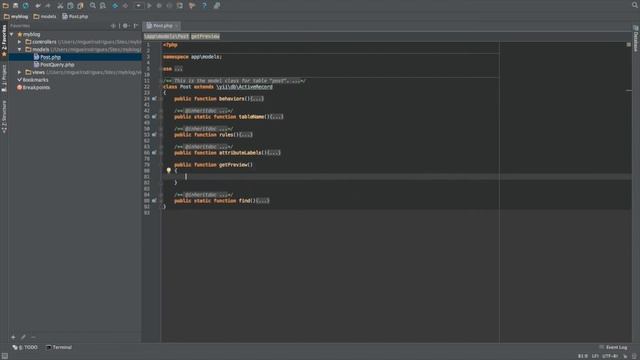Expand the folded find() function body
Viewport: 640px width, 360px height.
(x=263, y=201)
